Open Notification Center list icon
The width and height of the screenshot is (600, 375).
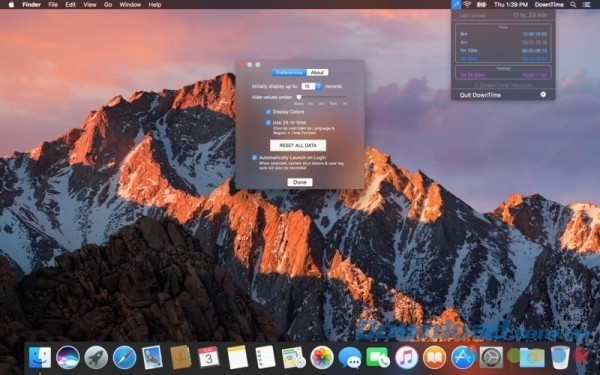586,5
